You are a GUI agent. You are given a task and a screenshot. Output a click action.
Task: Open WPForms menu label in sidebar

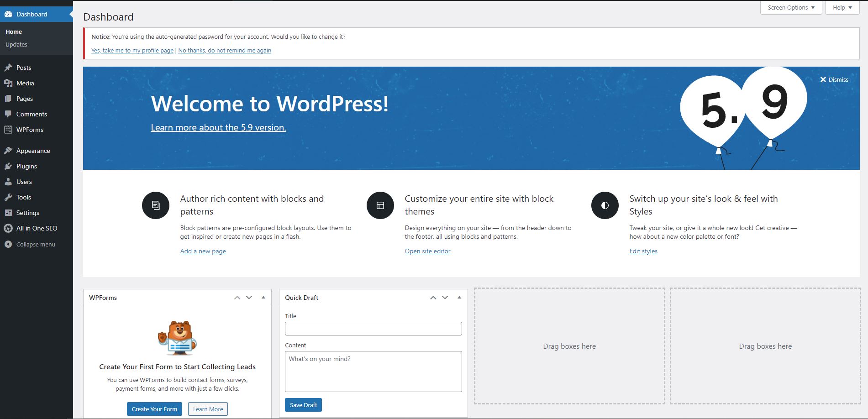pos(30,130)
